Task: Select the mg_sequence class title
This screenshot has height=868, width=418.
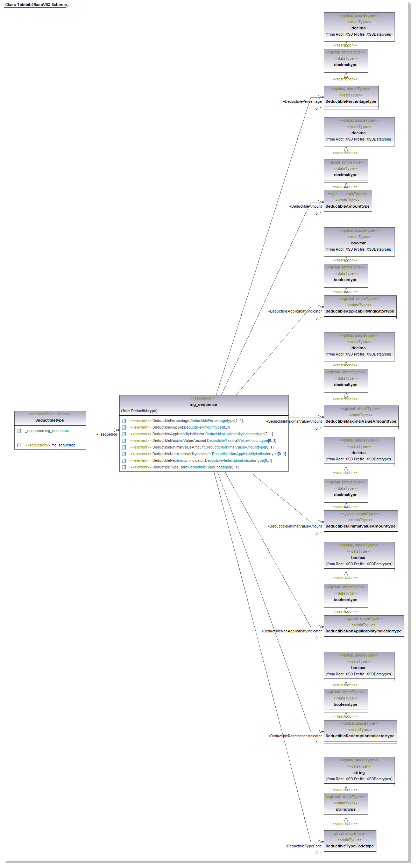Action: click(203, 405)
